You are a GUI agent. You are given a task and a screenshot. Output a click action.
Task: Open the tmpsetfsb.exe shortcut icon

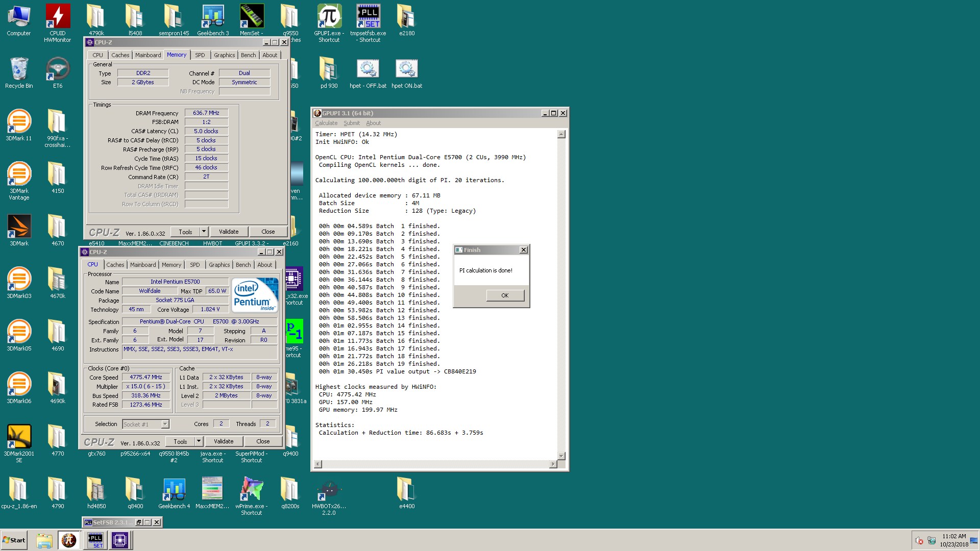tap(368, 23)
